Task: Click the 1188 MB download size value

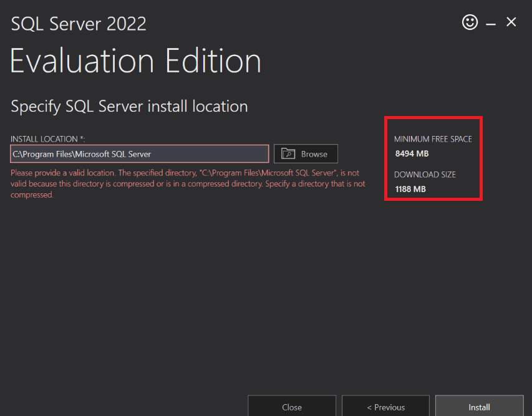Action: click(x=410, y=189)
